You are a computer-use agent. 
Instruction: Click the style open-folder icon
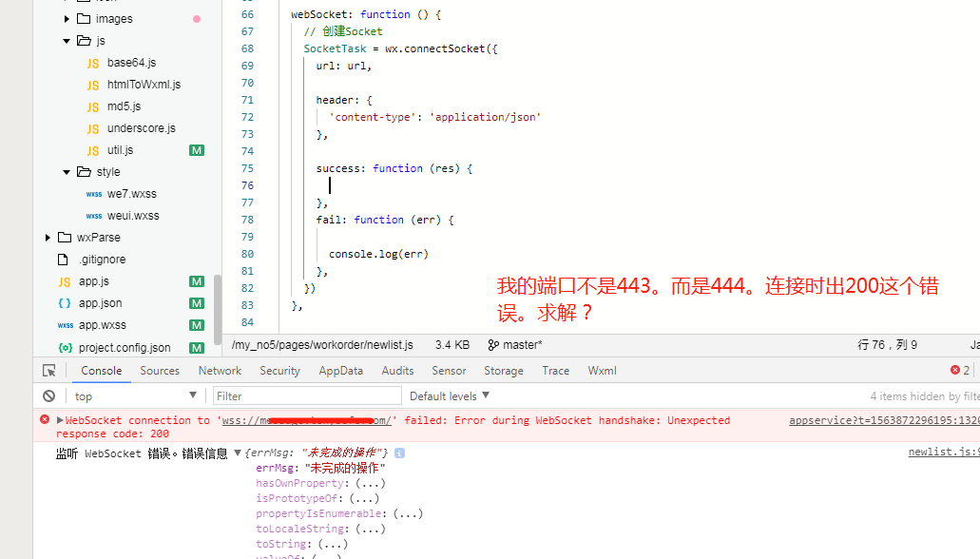click(x=84, y=172)
